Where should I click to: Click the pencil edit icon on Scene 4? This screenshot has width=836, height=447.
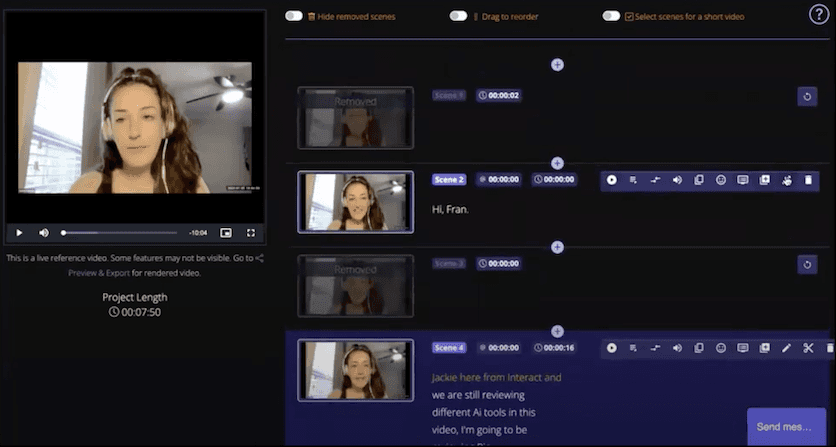pos(786,348)
